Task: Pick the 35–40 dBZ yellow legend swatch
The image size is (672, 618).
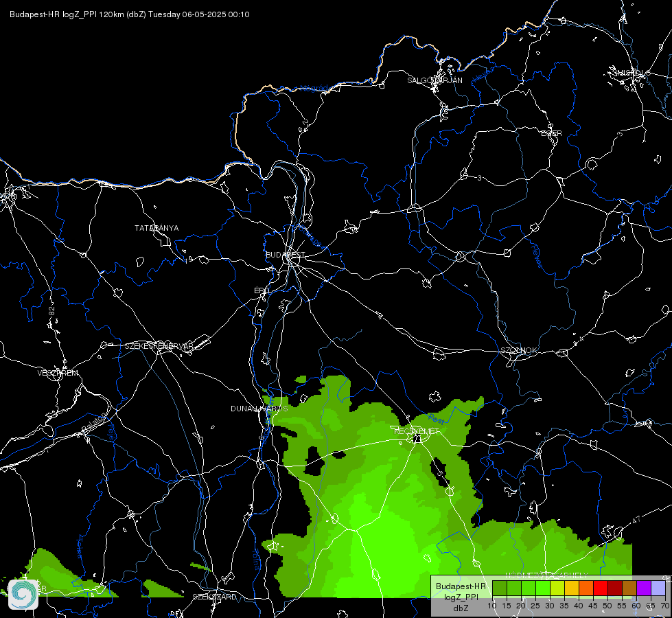Action: tap(572, 588)
